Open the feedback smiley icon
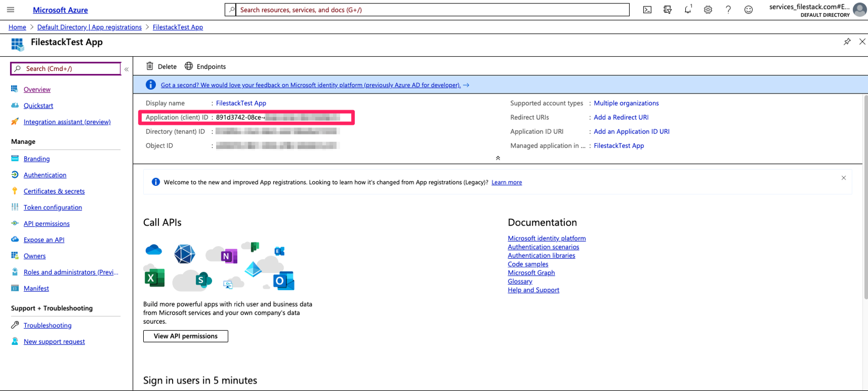 (x=748, y=9)
